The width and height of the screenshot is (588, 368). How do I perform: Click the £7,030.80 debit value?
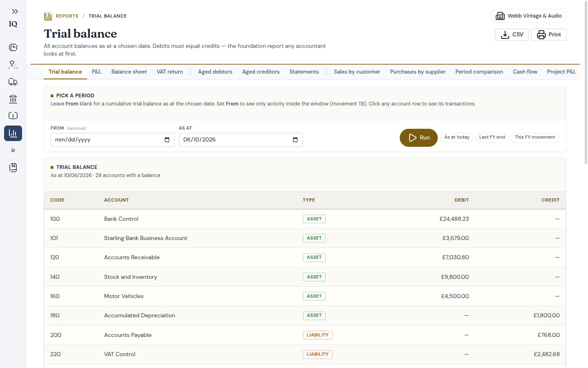click(455, 258)
